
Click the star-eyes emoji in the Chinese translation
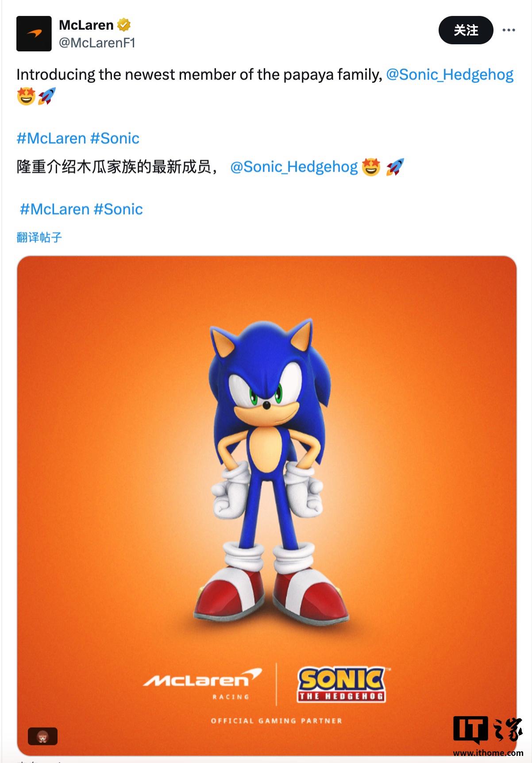(371, 167)
